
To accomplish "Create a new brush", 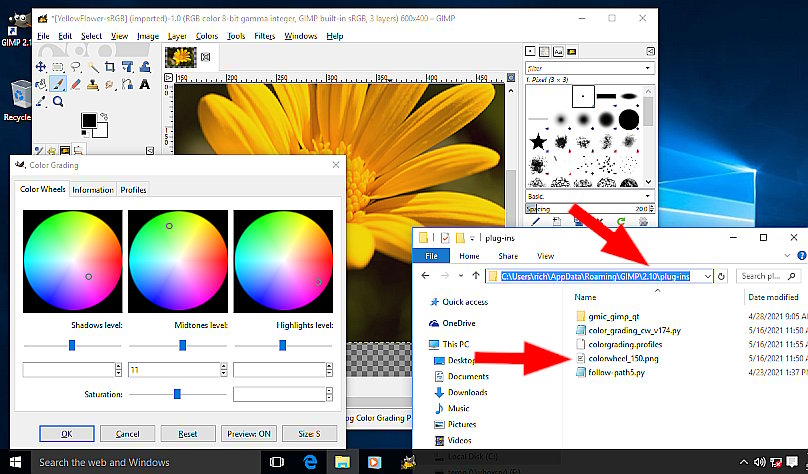I will click(x=557, y=222).
